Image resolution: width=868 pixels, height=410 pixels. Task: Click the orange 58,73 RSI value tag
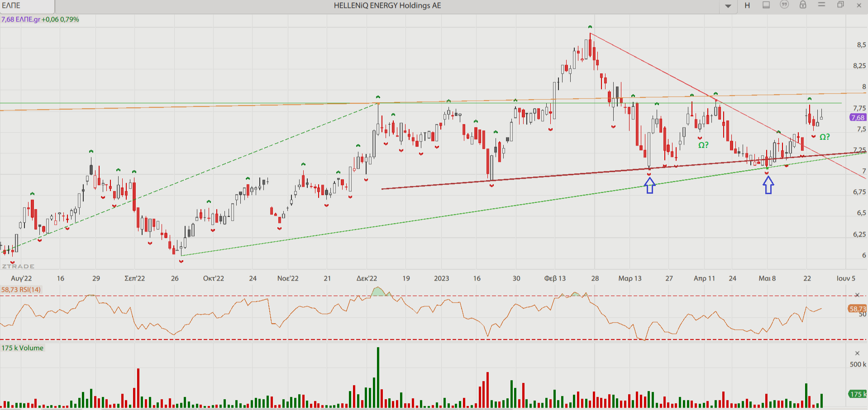857,309
